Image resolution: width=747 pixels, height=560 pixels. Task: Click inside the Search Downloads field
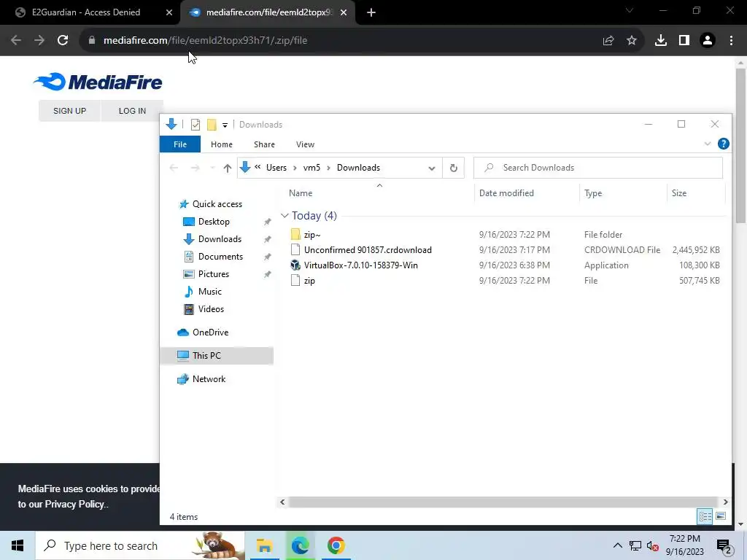[598, 168]
